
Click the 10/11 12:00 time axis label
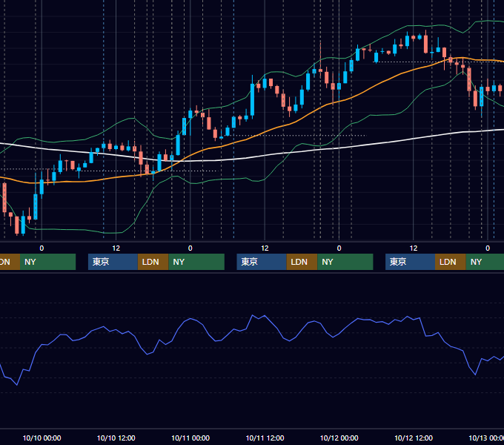click(x=265, y=438)
